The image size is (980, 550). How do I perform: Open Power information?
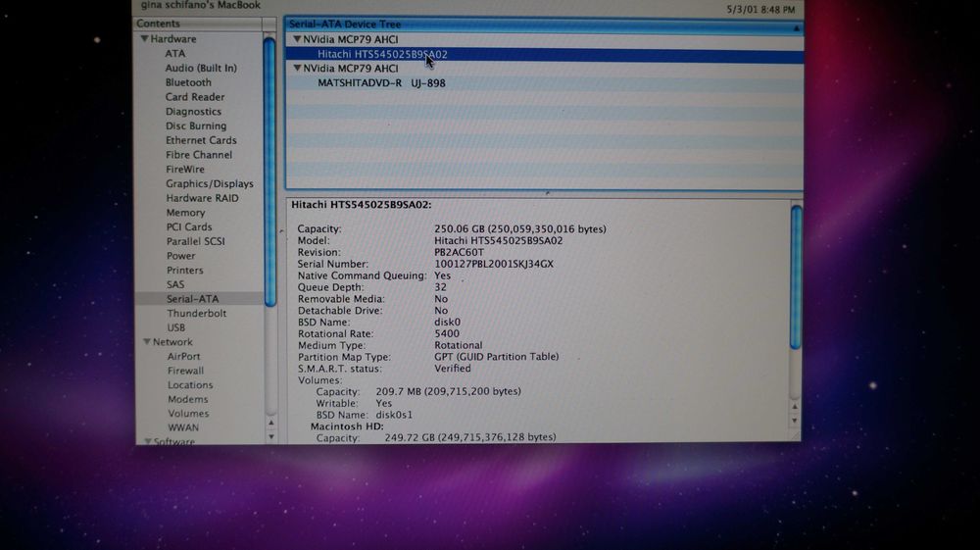tap(180, 256)
